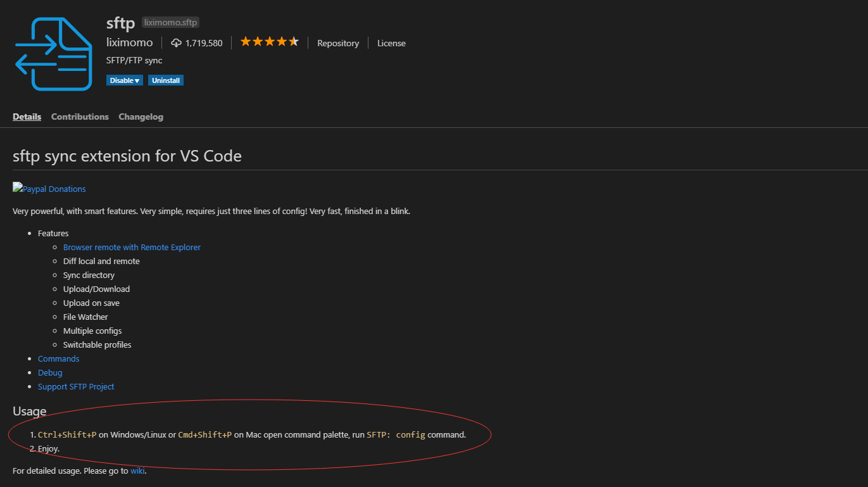Click the liximomo.sftp identifier badge
Viewport: 868px width, 487px height.
[171, 22]
